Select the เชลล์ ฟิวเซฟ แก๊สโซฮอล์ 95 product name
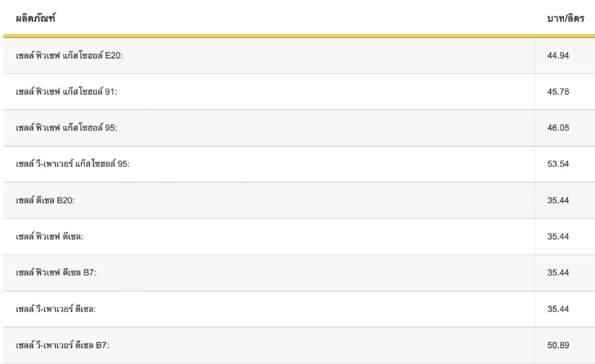This screenshot has height=364, width=595. pos(66,128)
